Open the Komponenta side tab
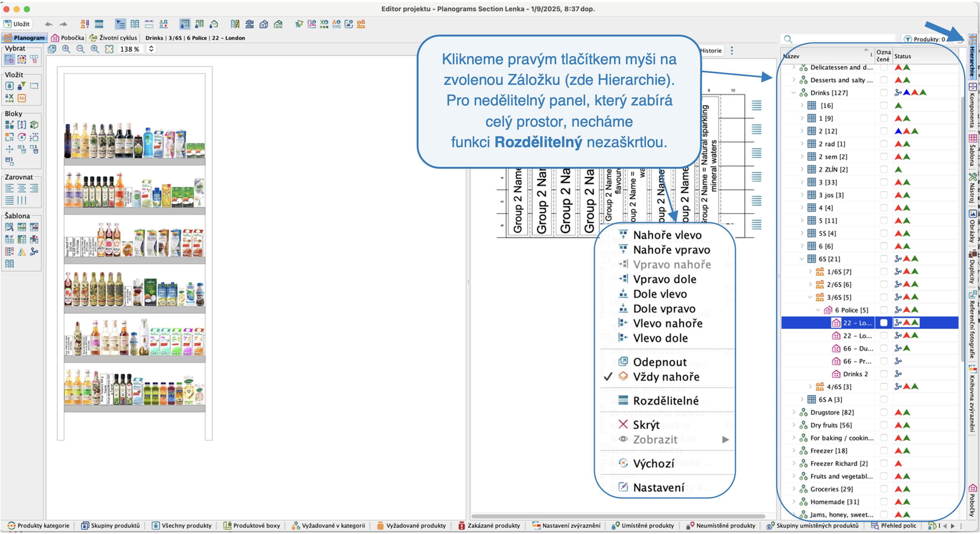Image resolution: width=980 pixels, height=534 pixels. [x=973, y=105]
